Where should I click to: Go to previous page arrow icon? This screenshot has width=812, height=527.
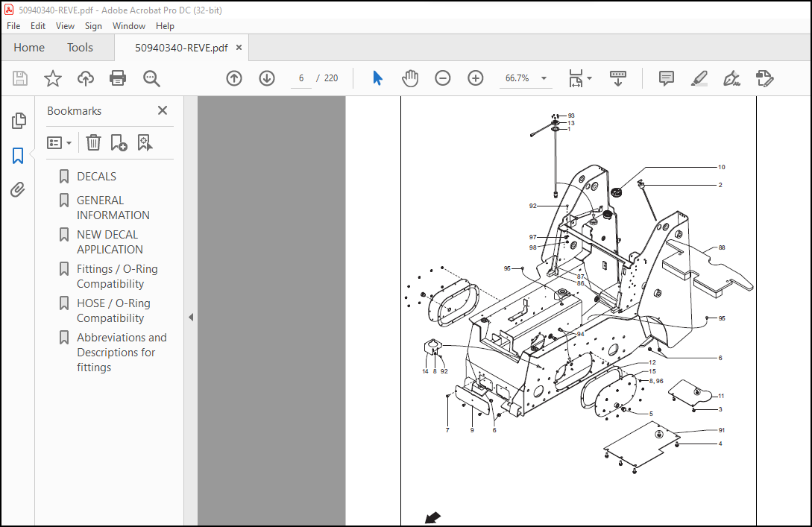(234, 78)
